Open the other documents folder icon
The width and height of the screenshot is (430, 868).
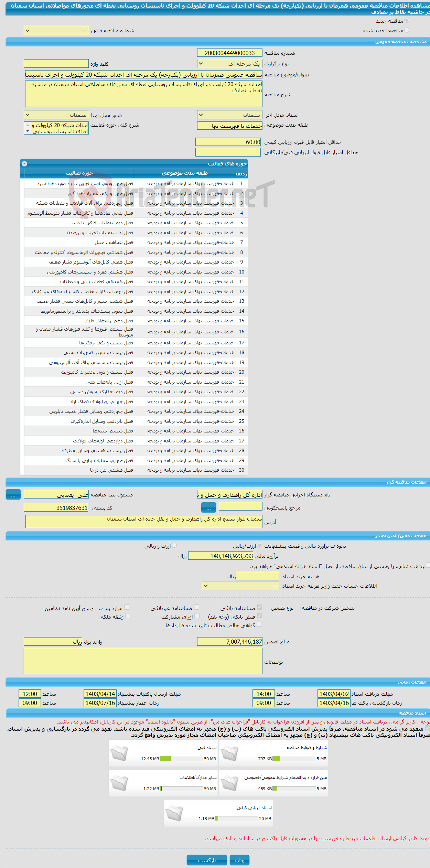(119, 783)
